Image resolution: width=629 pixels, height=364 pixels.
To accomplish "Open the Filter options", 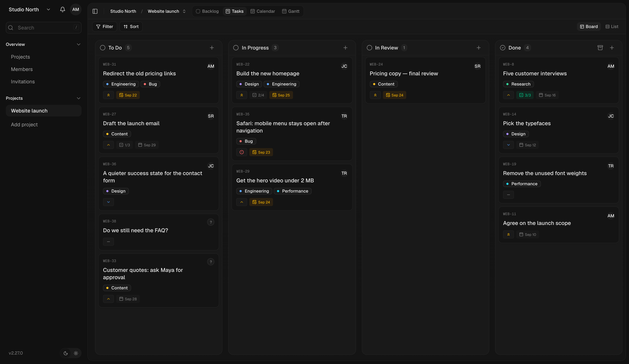I will tap(105, 26).
